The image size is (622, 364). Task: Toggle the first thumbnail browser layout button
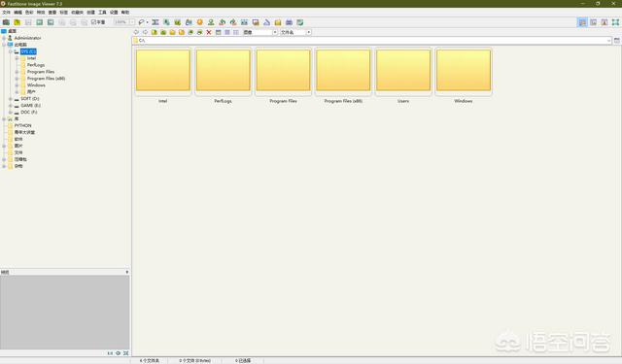[582, 22]
